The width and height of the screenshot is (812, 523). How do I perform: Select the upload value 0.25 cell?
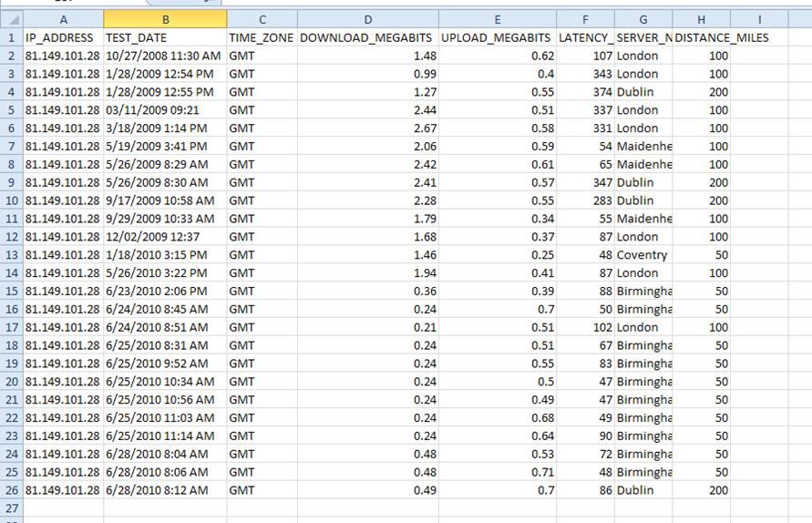click(x=497, y=255)
